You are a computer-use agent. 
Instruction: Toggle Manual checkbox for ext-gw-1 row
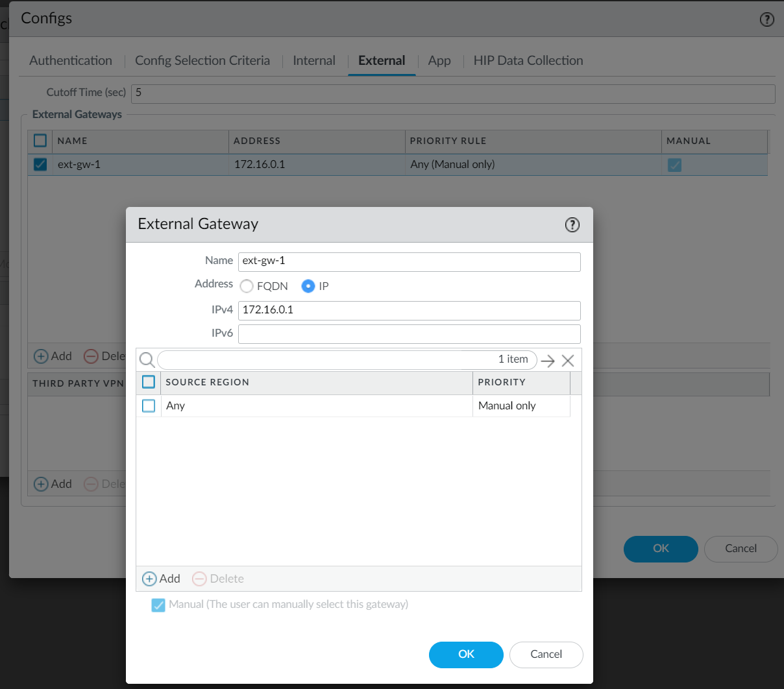pos(675,165)
